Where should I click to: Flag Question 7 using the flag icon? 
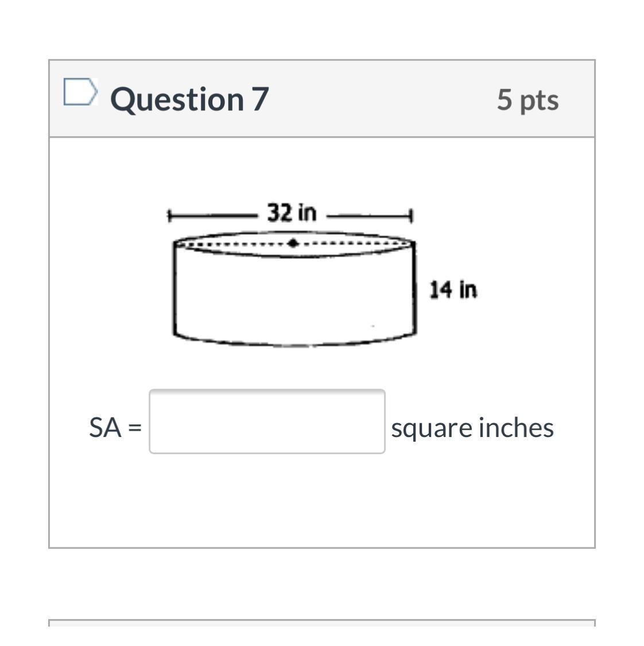coord(81,91)
